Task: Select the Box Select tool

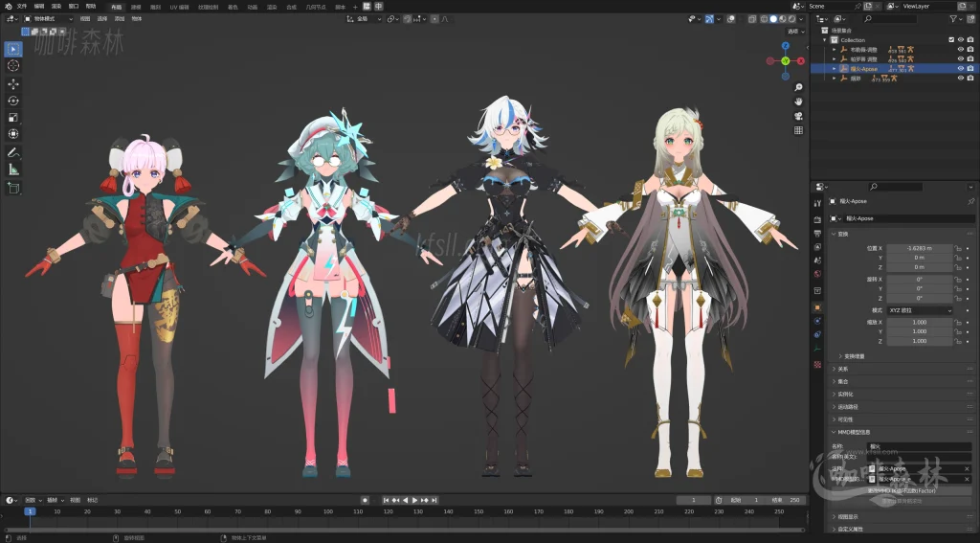Action: click(x=13, y=49)
